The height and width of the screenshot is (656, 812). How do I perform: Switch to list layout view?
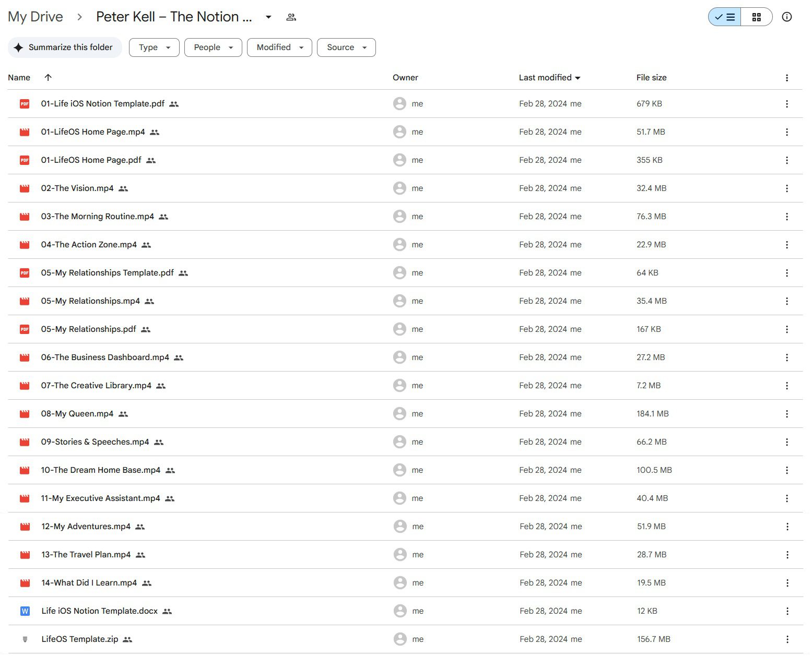pyautogui.click(x=725, y=17)
